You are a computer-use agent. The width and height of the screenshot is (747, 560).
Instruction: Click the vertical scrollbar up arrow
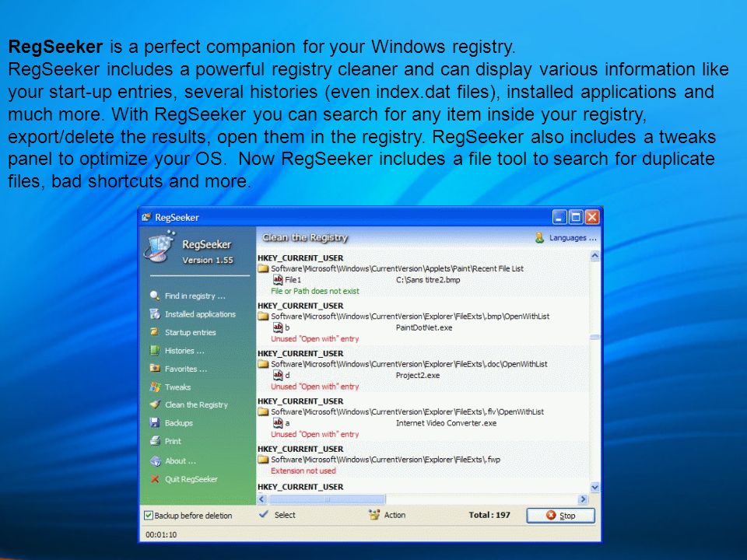coord(594,256)
